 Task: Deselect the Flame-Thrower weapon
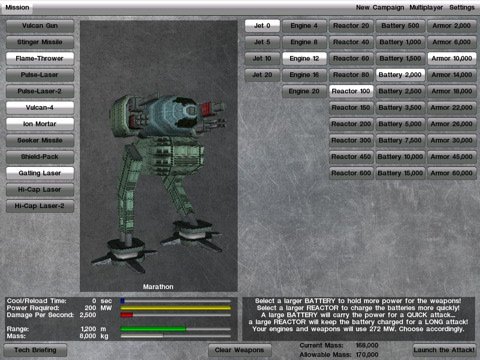(40, 59)
